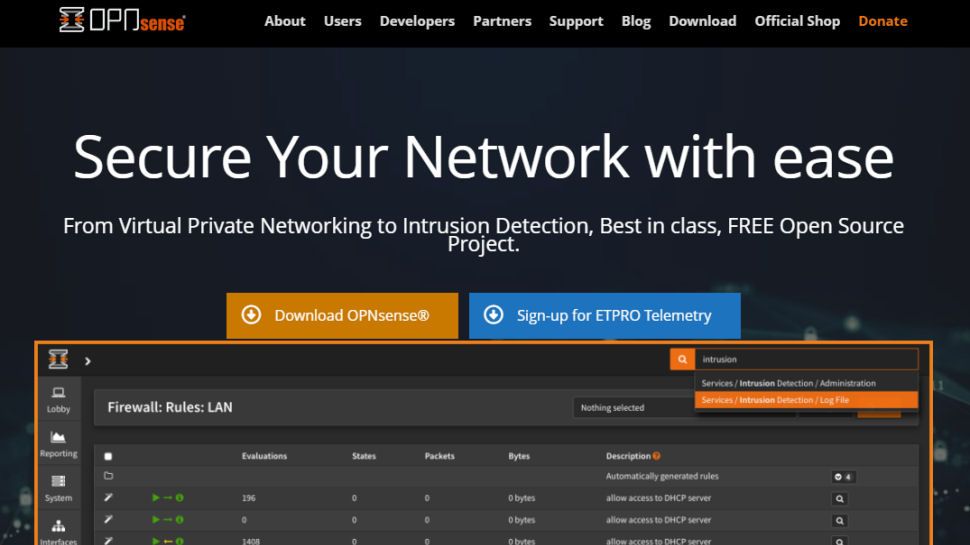Viewport: 970px width, 545px height.
Task: Click the OPNsense logo in the dashboard preview
Action: [x=58, y=359]
